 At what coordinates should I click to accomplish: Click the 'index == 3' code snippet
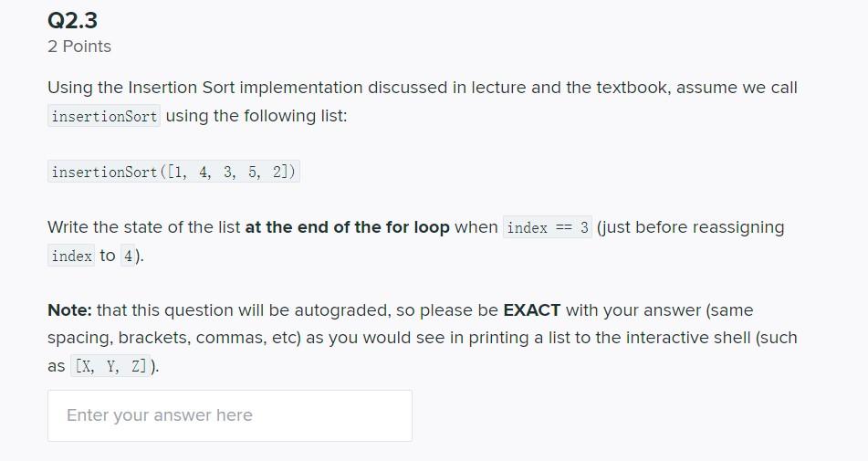click(x=548, y=227)
